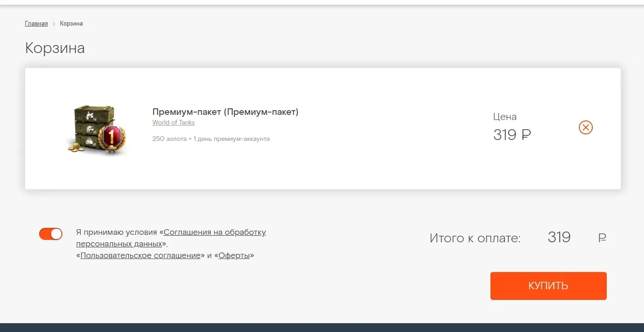Click the 250 золота description text
The width and height of the screenshot is (644, 332).
pyautogui.click(x=211, y=139)
